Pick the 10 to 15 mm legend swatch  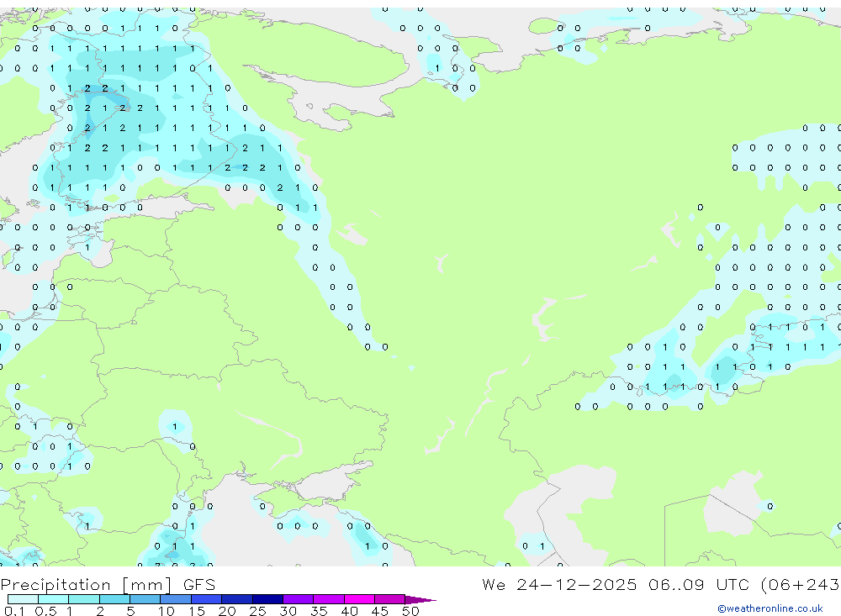[x=176, y=599]
